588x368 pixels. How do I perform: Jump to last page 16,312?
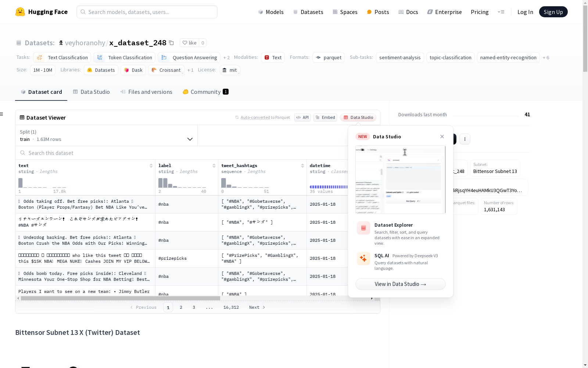coord(231,307)
